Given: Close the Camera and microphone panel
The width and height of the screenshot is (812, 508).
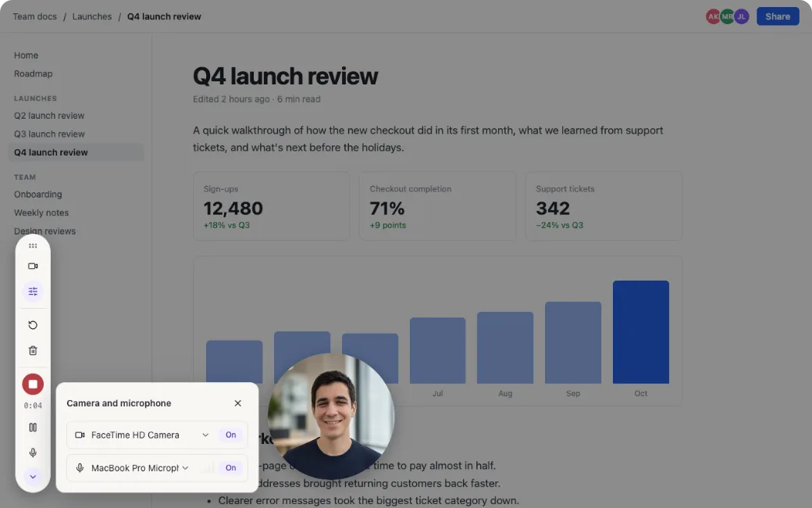Looking at the screenshot, I should (x=237, y=403).
